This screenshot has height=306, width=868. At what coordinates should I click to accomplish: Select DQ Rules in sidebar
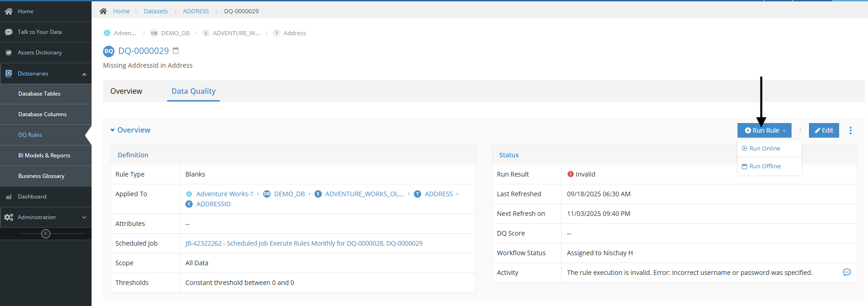[46, 135]
